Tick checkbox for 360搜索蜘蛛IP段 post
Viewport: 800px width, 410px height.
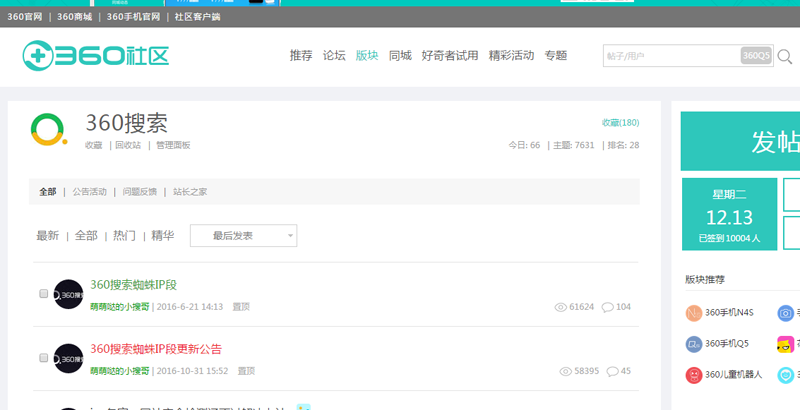[44, 294]
